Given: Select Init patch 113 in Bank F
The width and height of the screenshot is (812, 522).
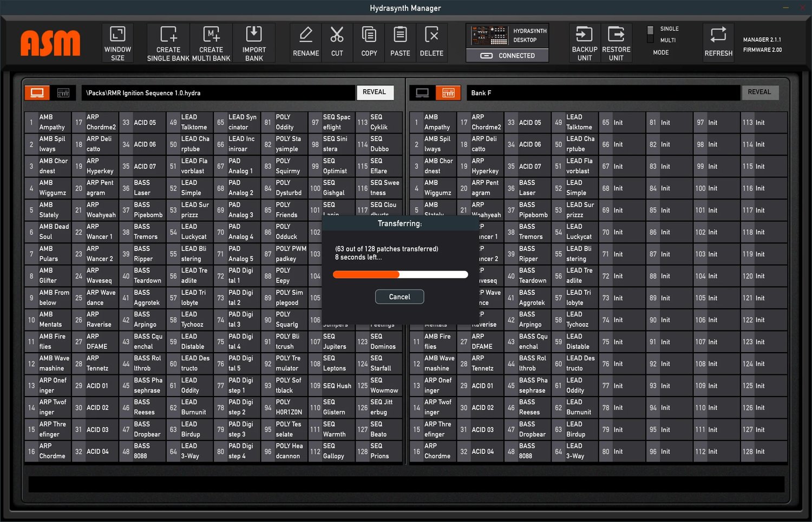Looking at the screenshot, I should 764,122.
